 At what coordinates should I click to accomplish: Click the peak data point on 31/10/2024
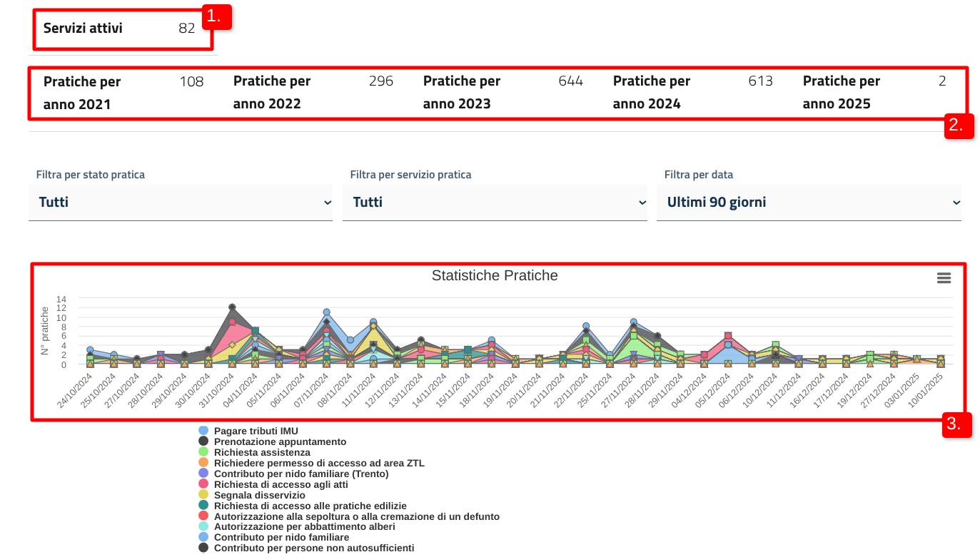tap(232, 307)
